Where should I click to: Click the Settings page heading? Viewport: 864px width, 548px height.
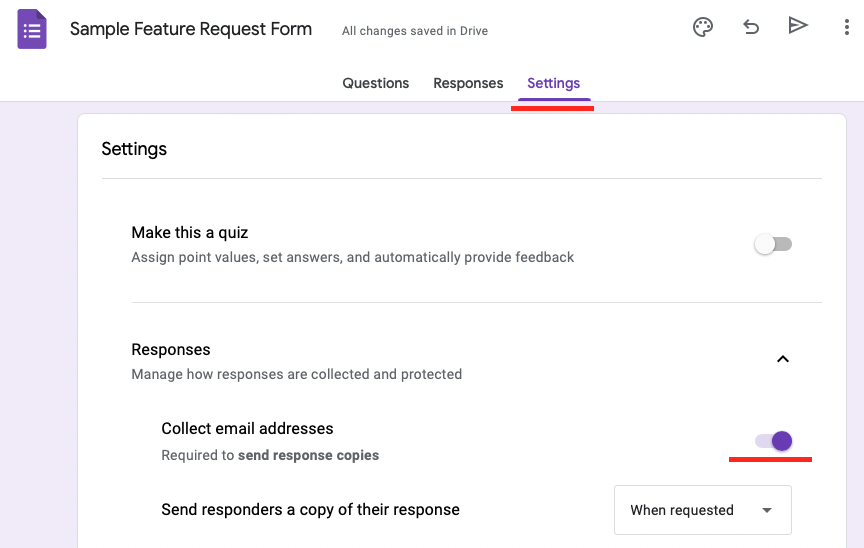click(134, 149)
